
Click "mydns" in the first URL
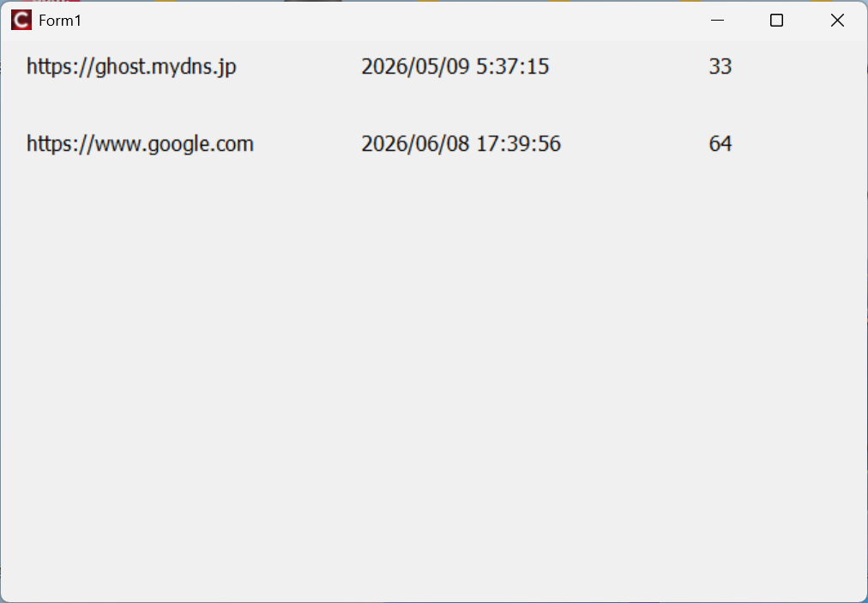(180, 67)
